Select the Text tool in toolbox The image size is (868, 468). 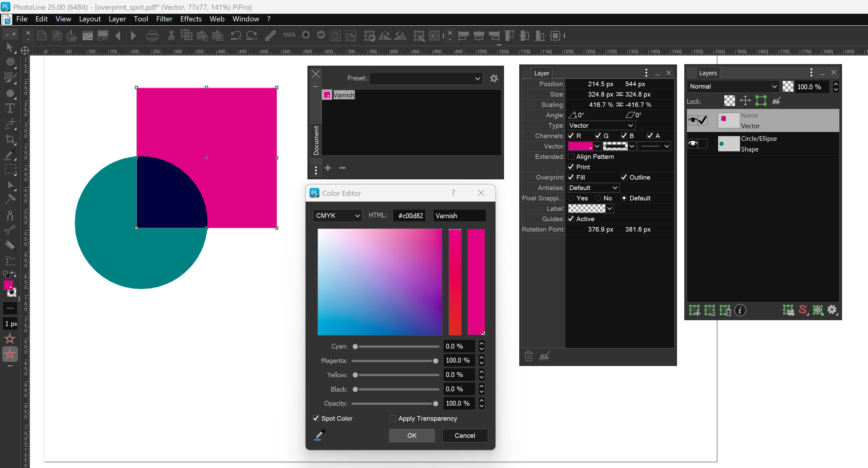click(10, 108)
